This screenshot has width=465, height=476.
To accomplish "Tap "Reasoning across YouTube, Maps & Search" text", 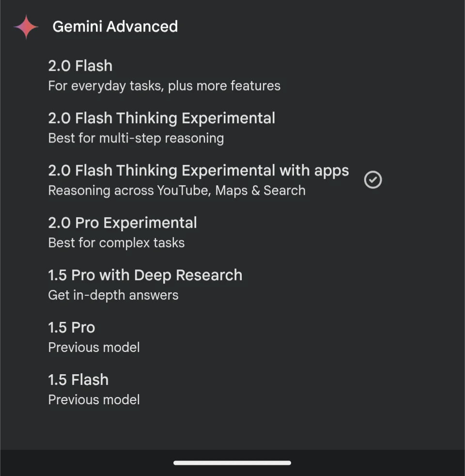I will (177, 191).
